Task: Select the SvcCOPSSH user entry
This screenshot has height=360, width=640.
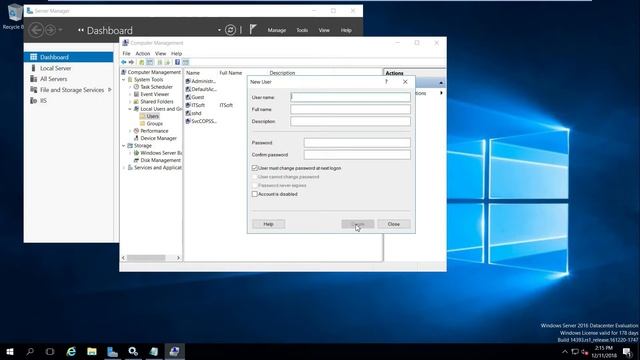Action: point(201,121)
